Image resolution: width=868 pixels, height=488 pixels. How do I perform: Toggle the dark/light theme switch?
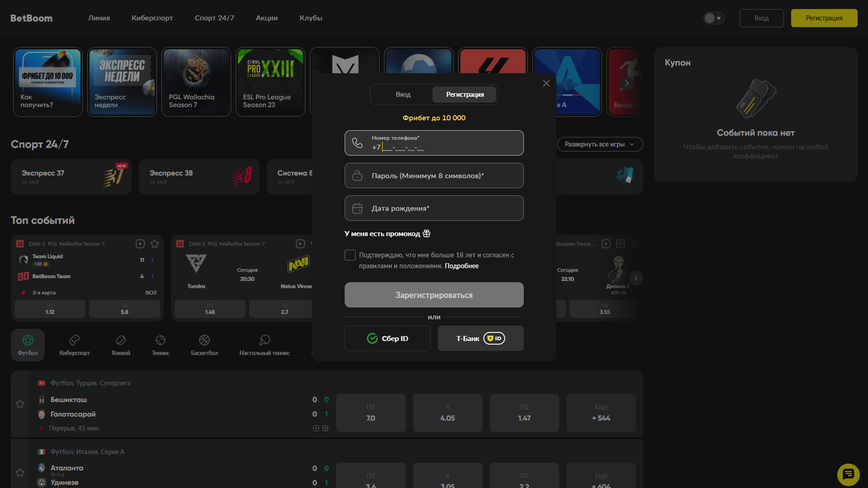click(714, 18)
